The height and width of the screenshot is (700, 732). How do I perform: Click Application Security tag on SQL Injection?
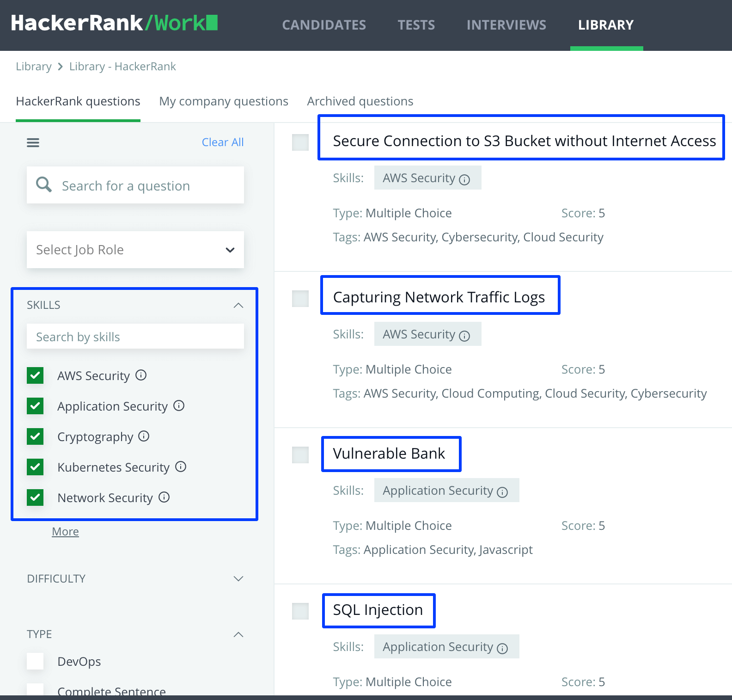[x=447, y=646]
